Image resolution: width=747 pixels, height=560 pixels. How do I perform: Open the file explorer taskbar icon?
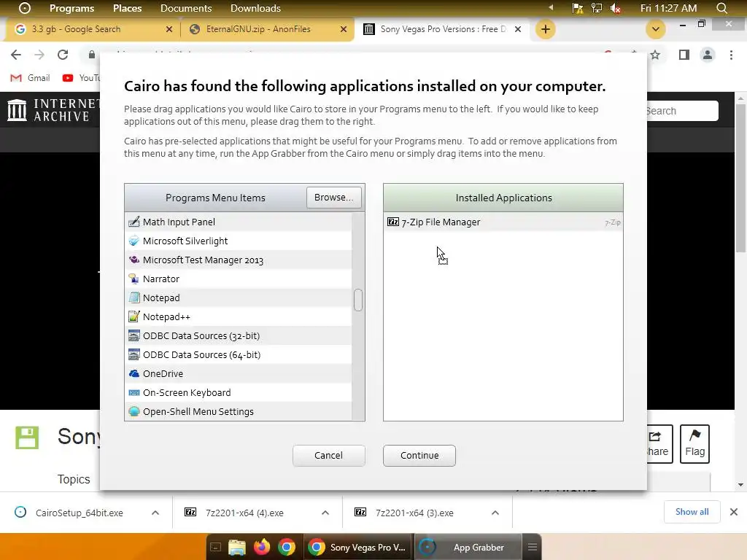tap(237, 548)
